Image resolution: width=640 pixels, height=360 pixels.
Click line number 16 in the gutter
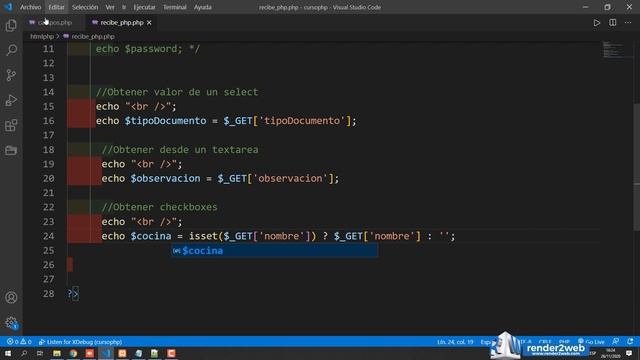(x=48, y=121)
